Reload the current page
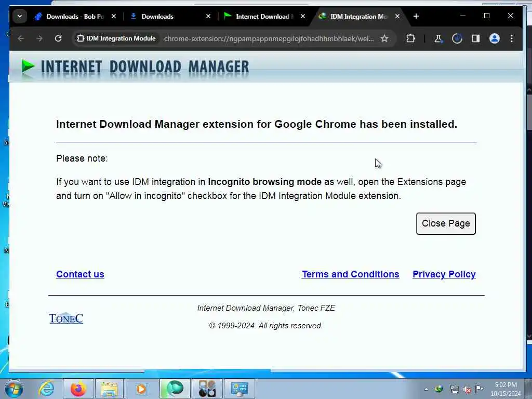 point(58,38)
